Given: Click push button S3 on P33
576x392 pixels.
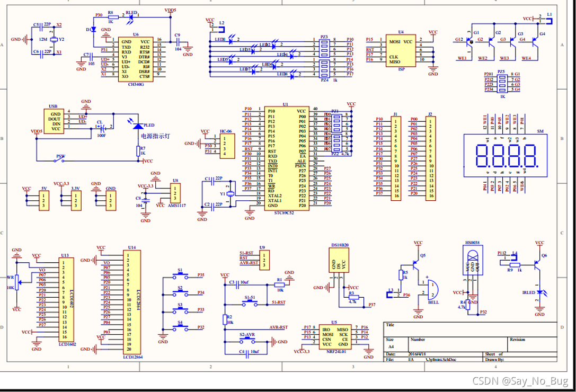Looking at the screenshot, I should coord(180,310).
